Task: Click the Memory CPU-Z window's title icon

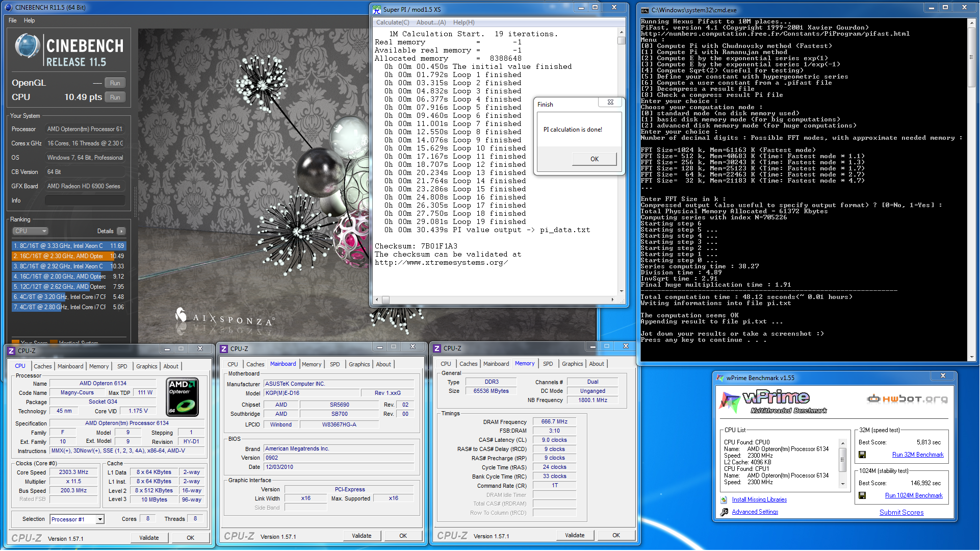Action: point(437,348)
